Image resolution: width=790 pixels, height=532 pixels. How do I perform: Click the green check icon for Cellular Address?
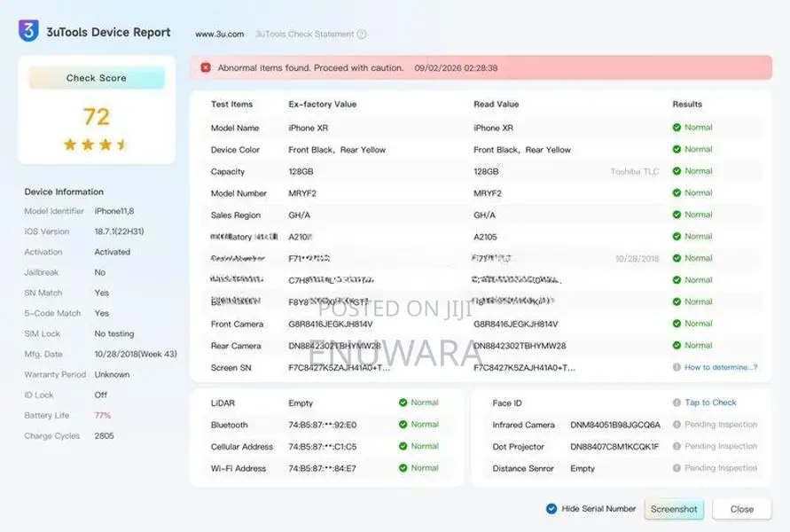pos(403,446)
